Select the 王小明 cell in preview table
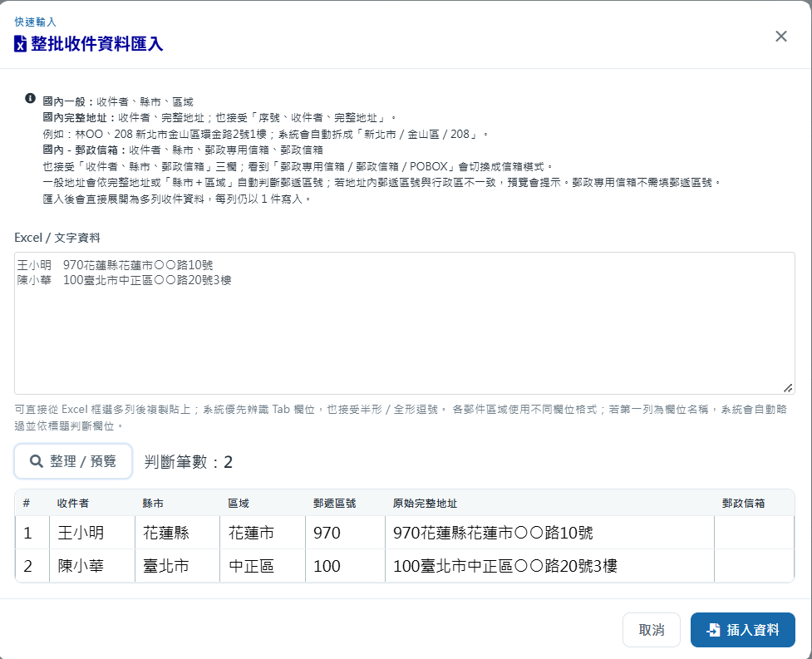 click(x=92, y=533)
